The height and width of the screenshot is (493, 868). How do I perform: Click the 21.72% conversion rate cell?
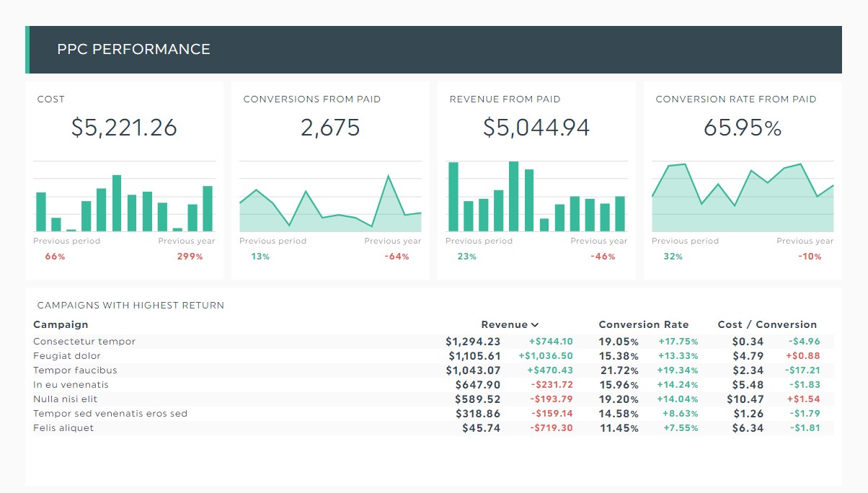(x=619, y=370)
